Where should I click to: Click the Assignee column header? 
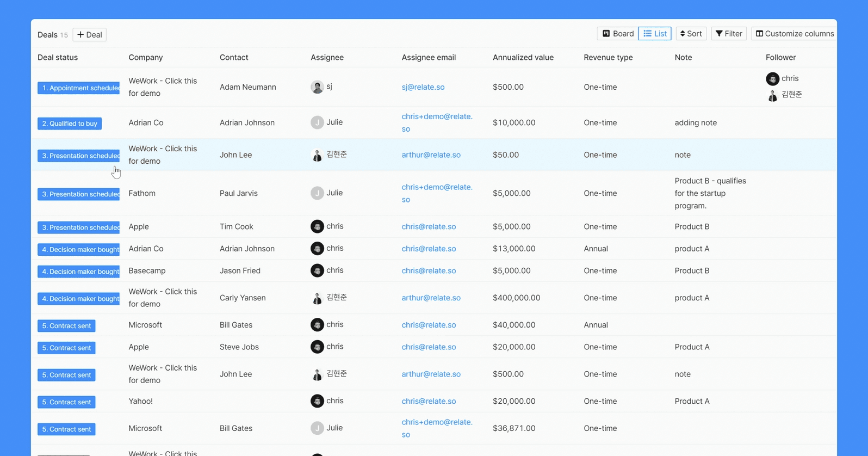click(x=327, y=57)
